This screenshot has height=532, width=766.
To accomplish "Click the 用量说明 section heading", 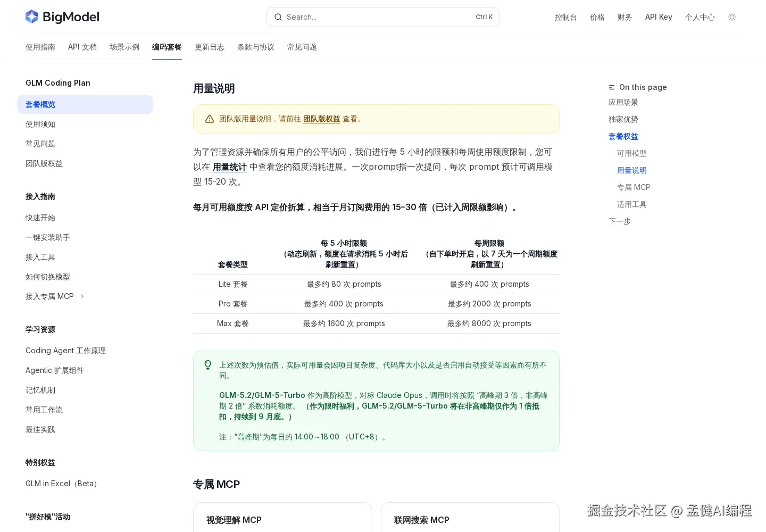I will (214, 89).
